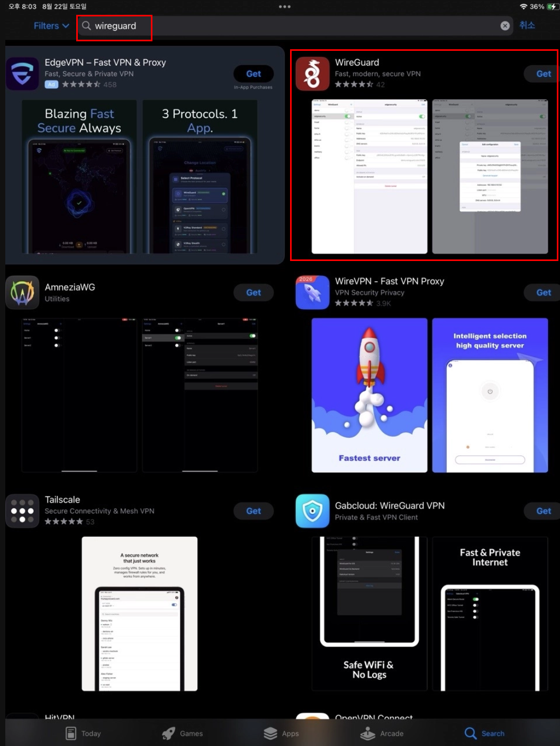Viewport: 560px width, 746px height.
Task: Click WireGuard star rating with 42
Action: tap(360, 84)
